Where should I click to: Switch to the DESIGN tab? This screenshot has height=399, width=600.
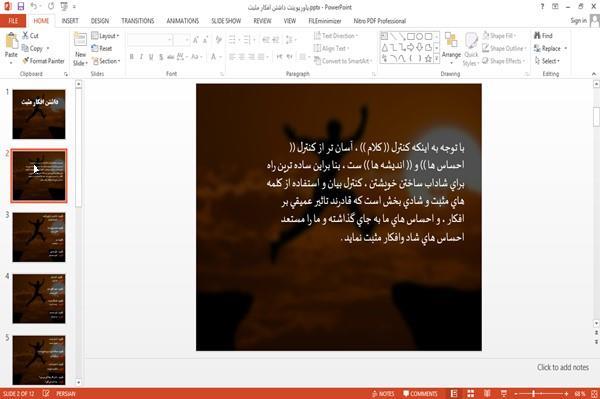coord(100,21)
